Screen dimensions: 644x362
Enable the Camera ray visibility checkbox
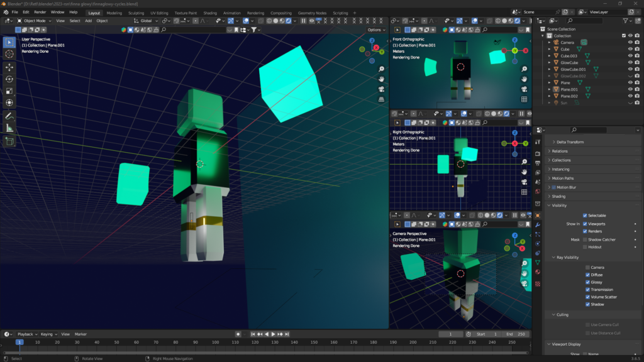coord(587,267)
